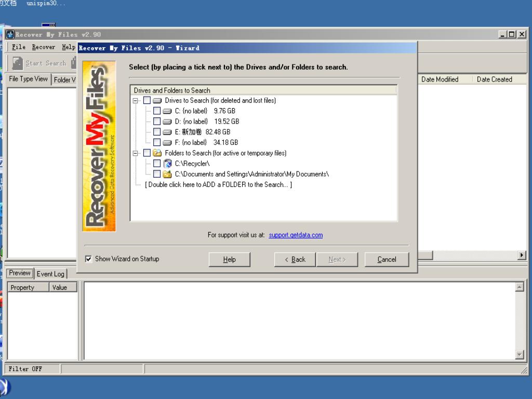Click the Value column header
The image size is (532, 399).
coord(63,287)
